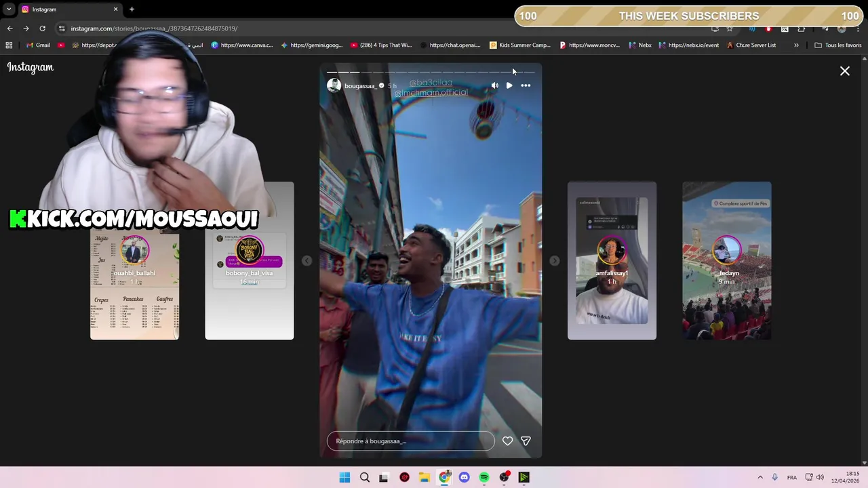Open Spotify from the taskbar

484,477
